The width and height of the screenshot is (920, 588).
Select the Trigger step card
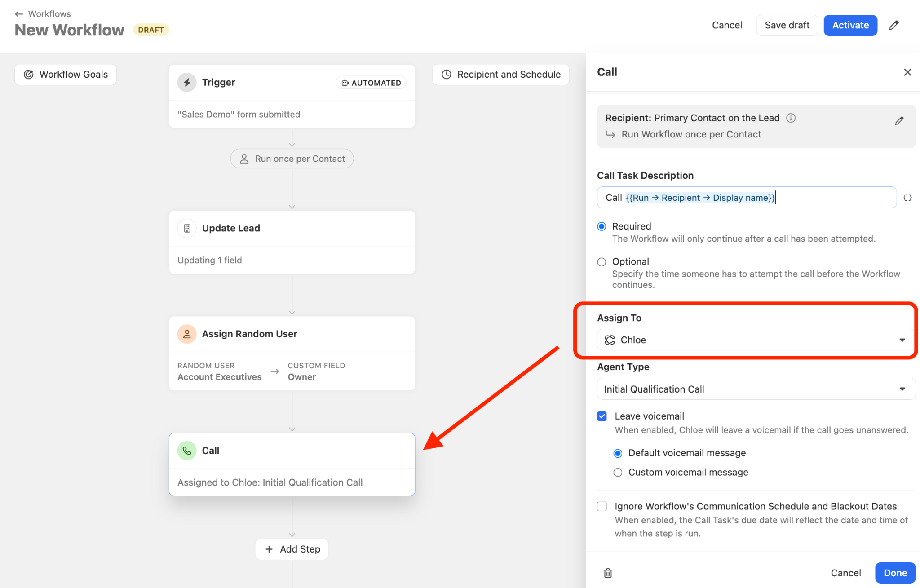tap(292, 96)
